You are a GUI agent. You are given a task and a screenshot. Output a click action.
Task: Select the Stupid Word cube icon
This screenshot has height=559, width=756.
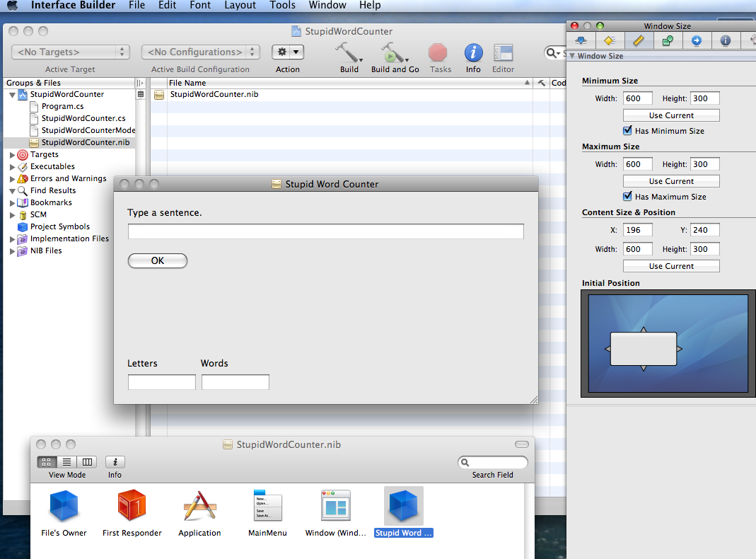tap(404, 505)
